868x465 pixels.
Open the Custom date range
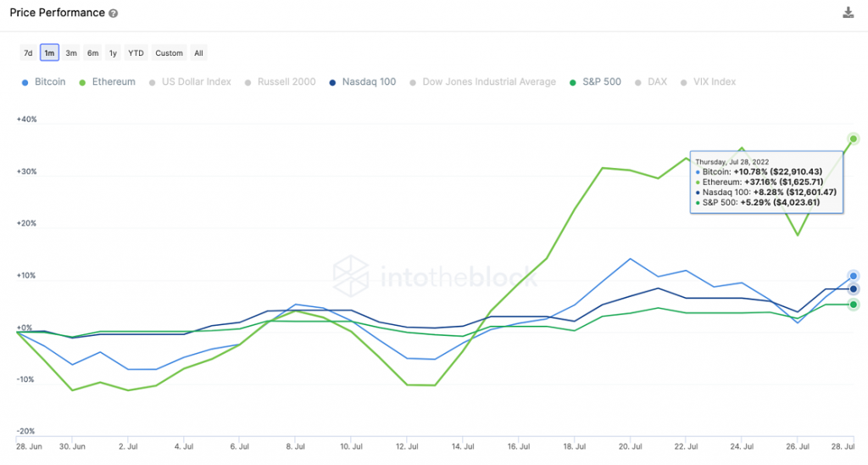169,53
